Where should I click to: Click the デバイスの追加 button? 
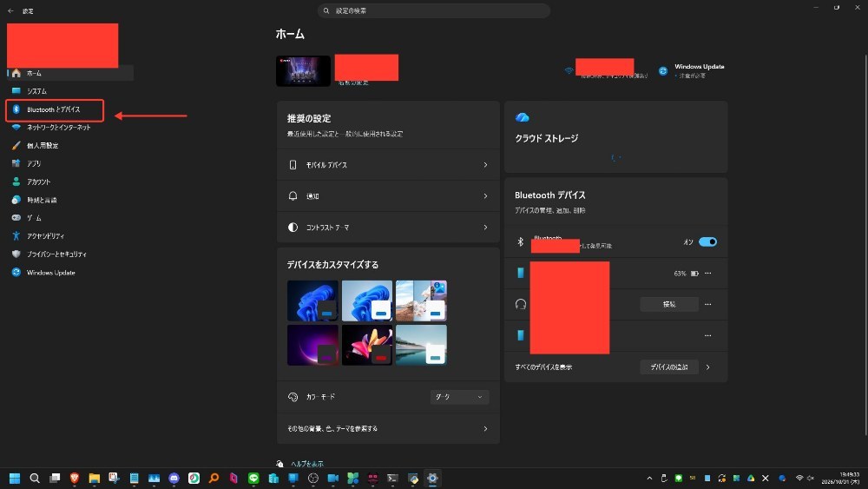668,367
